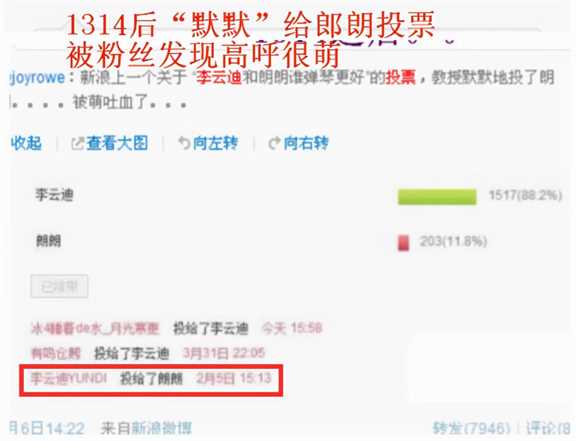Click the red 朗朗 vote result bar
The image size is (576, 441).
[x=403, y=243]
